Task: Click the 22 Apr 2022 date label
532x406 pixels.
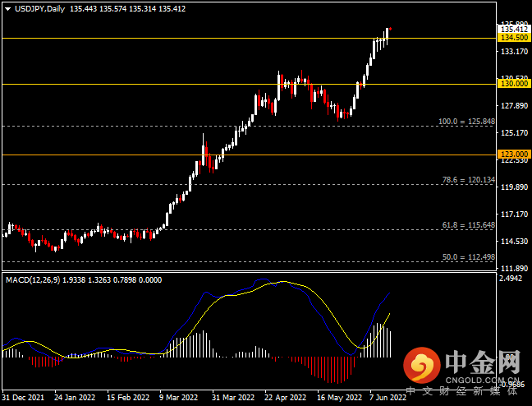Action: pyautogui.click(x=286, y=398)
